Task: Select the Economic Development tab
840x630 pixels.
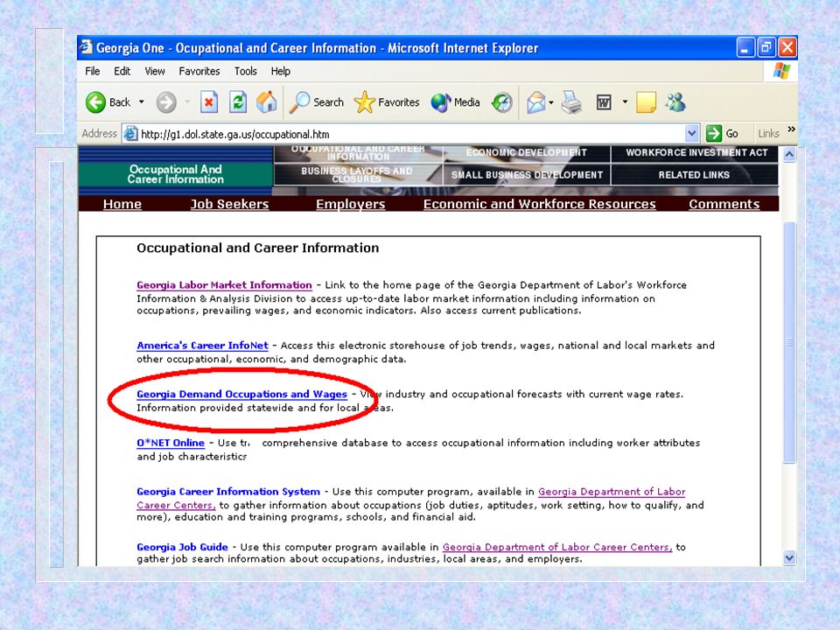Action: point(526,153)
